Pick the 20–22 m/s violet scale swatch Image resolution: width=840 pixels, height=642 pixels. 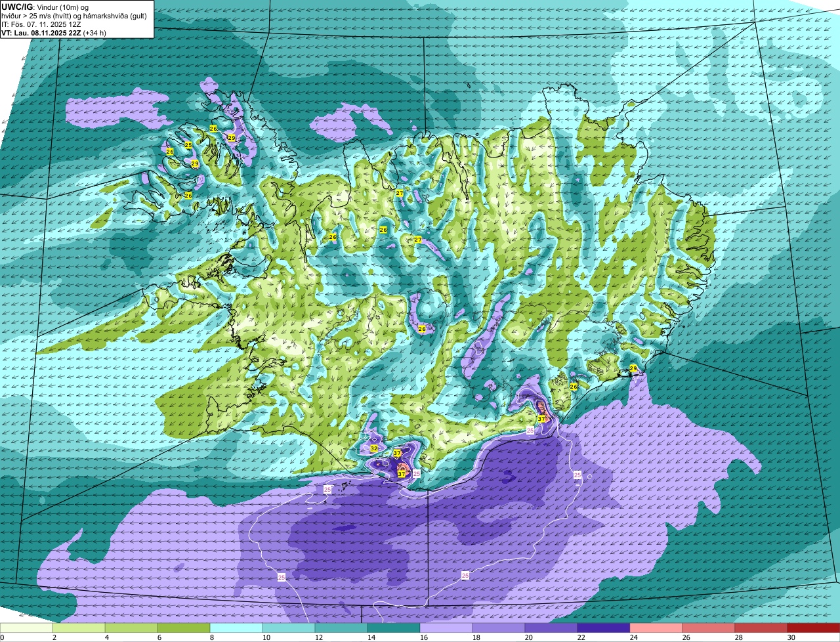(551, 628)
